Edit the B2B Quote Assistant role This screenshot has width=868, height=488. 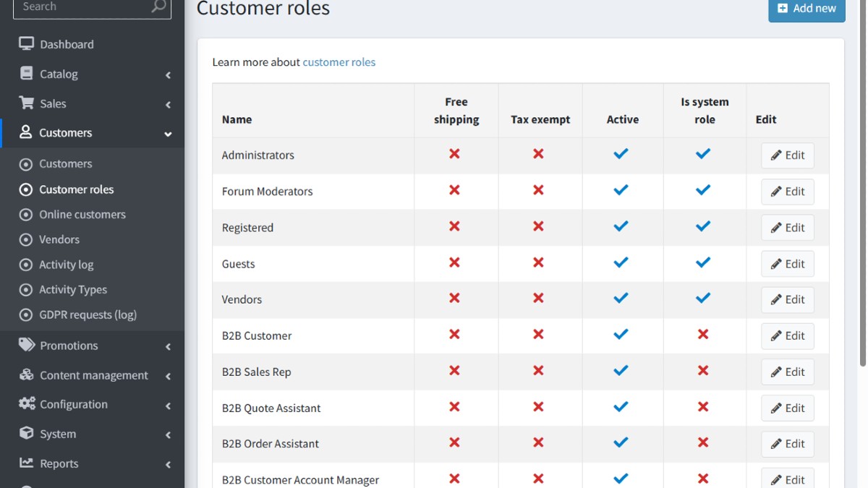788,408
